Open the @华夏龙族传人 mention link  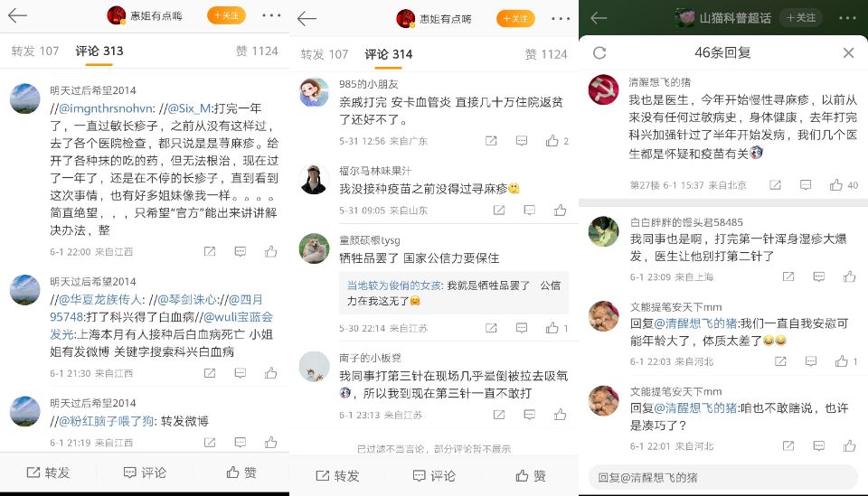coord(101,300)
